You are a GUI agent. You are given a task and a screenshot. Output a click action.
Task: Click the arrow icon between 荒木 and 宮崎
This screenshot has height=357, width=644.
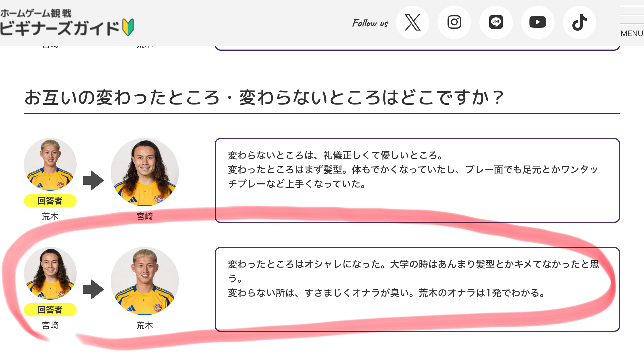(93, 180)
